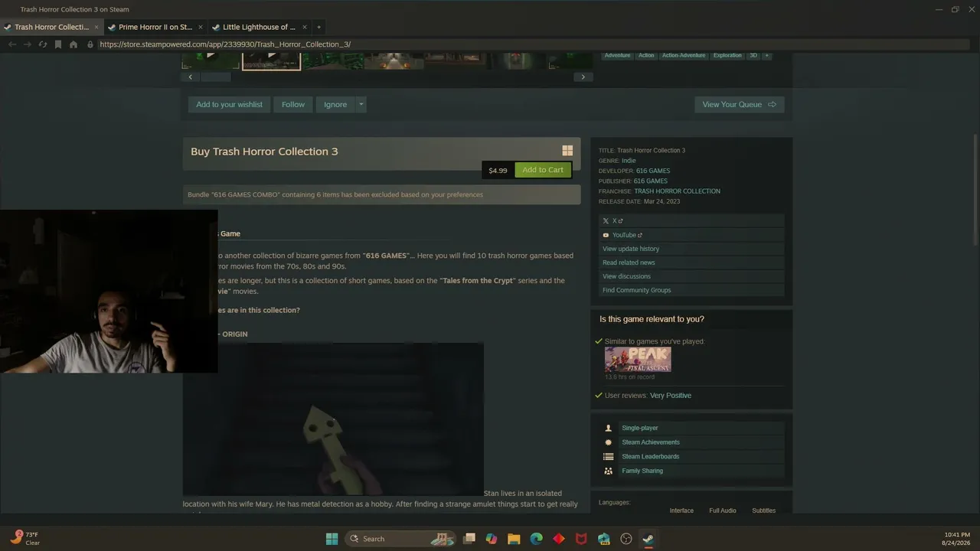Viewport: 980px width, 551px height.
Task: Expand more tags with the plus button
Action: pyautogui.click(x=766, y=55)
